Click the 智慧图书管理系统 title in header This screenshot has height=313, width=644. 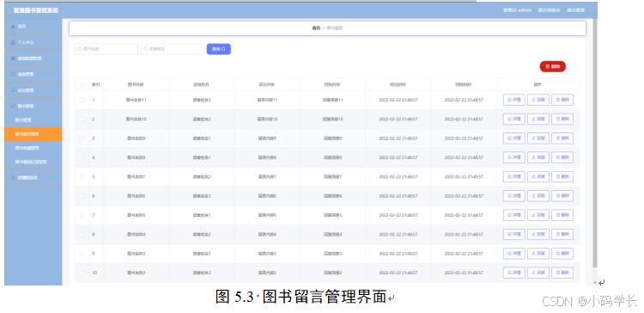(36, 10)
